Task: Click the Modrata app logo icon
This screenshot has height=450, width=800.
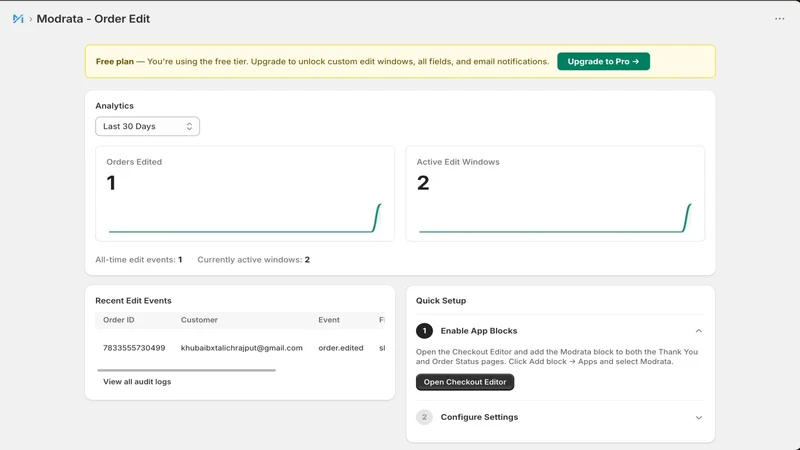Action: [18, 19]
